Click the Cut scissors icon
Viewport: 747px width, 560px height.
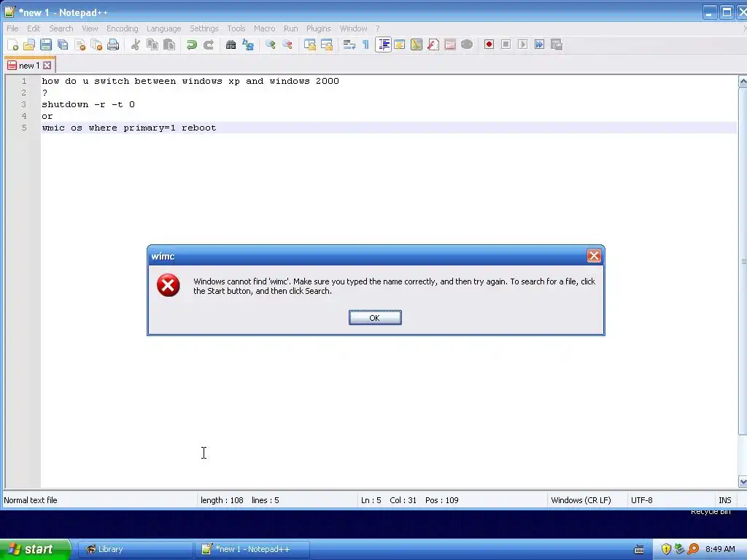(x=136, y=44)
